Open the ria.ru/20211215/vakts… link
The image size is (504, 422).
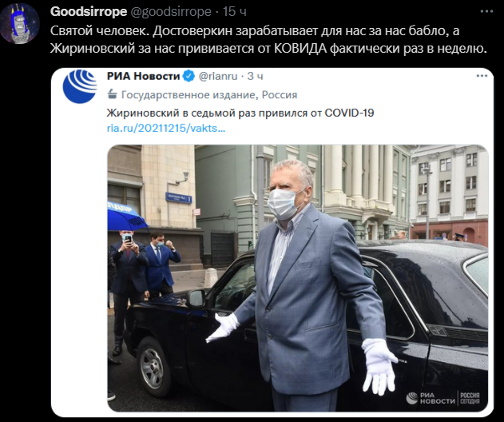pos(166,128)
